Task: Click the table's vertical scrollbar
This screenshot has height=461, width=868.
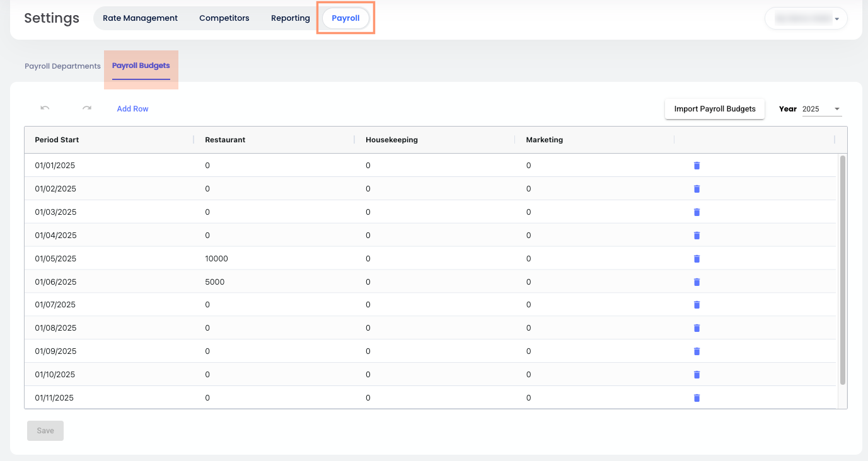Action: [x=843, y=271]
